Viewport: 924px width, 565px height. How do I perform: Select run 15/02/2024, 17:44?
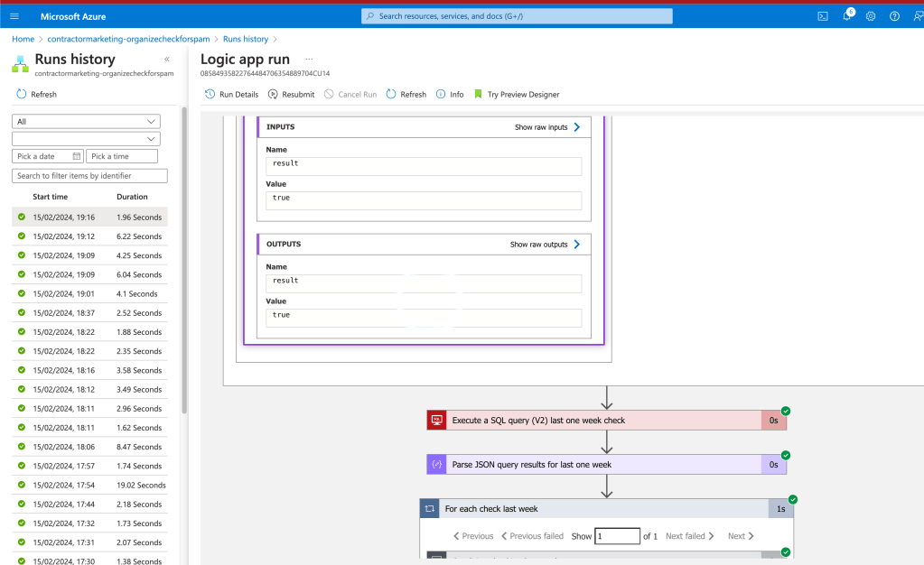(89, 505)
